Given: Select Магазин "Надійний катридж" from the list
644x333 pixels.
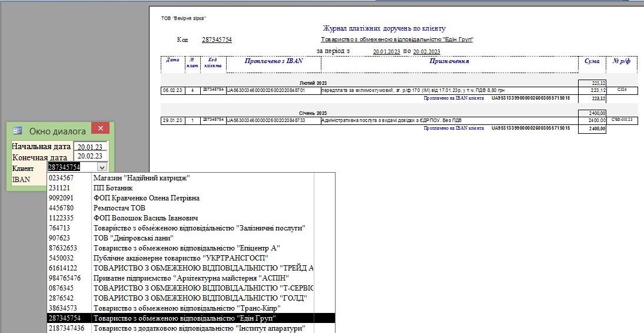Looking at the screenshot, I should 191,178.
